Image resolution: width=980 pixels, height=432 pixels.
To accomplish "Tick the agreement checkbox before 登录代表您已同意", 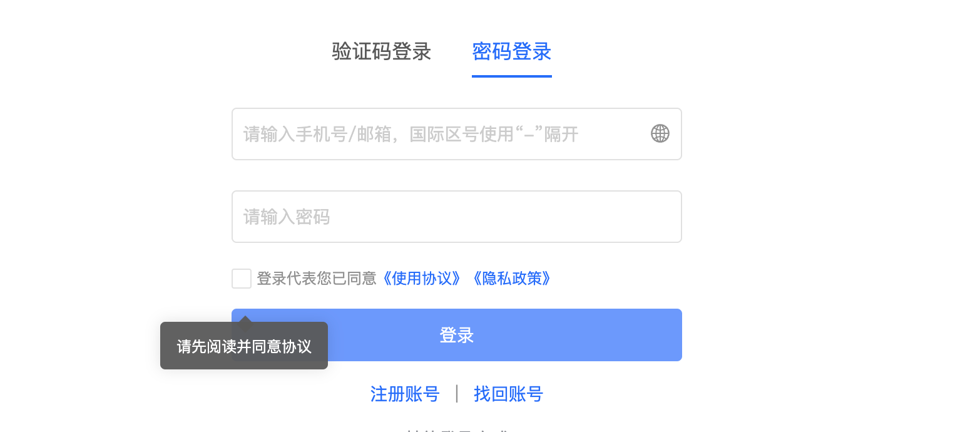I will [242, 279].
